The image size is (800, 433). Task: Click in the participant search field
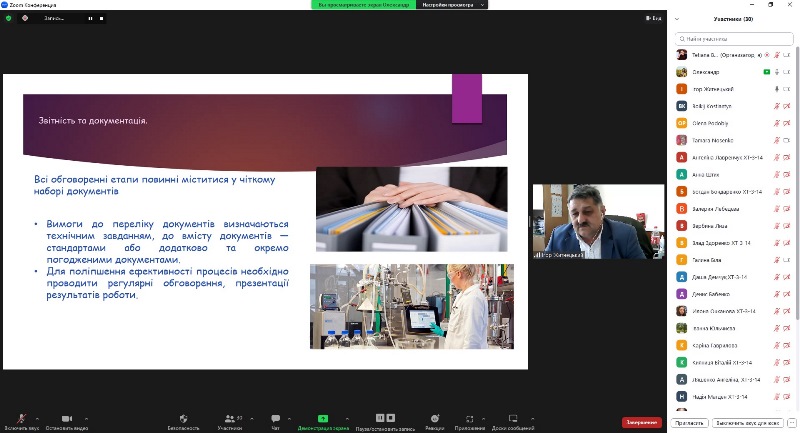click(735, 37)
